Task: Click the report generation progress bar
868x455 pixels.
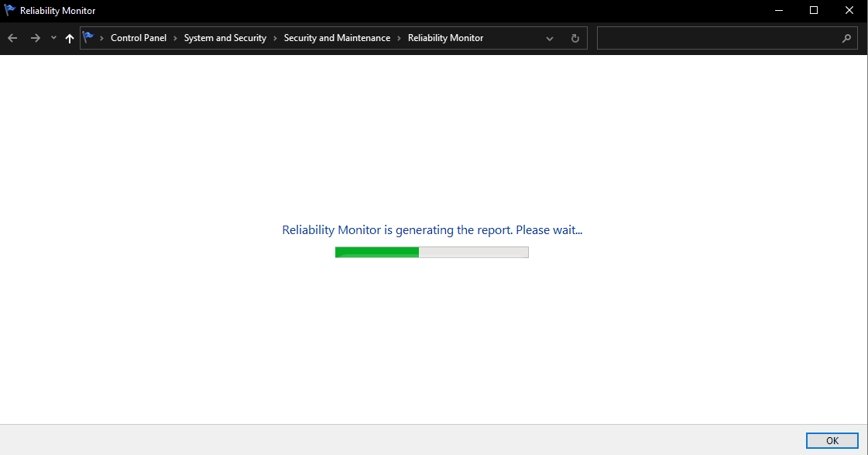Action: point(431,251)
